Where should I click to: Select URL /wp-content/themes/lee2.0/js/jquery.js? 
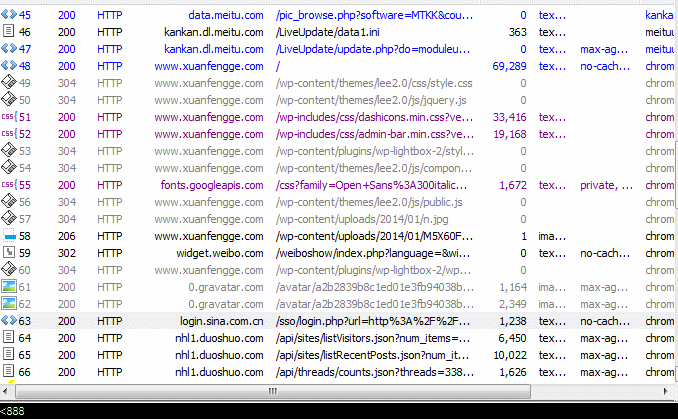[371, 100]
